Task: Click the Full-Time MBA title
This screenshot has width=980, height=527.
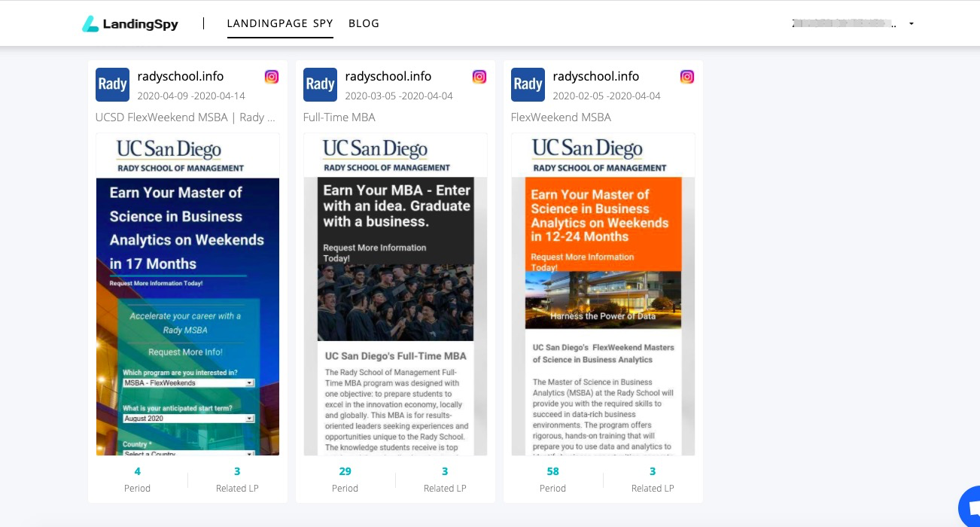Action: 339,117
